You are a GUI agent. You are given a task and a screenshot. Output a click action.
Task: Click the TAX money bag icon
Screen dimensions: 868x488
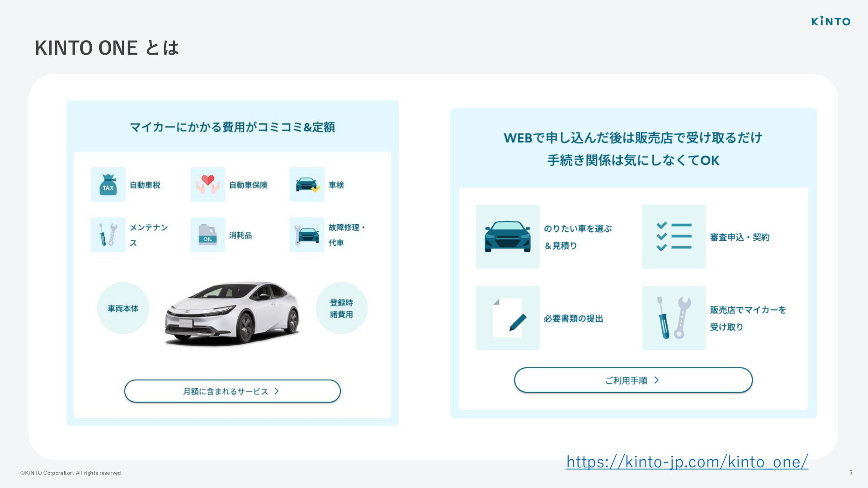click(x=108, y=184)
